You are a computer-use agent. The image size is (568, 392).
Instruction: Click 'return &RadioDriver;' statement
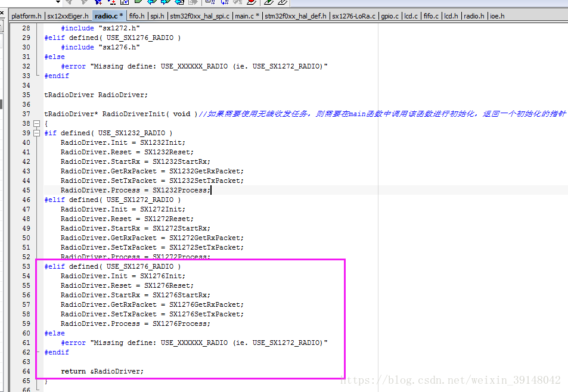pyautogui.click(x=102, y=371)
